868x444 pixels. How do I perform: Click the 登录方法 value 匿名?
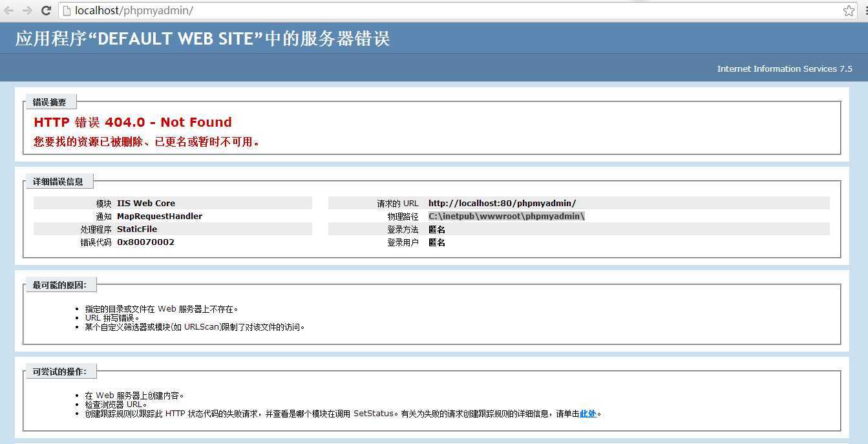point(436,229)
